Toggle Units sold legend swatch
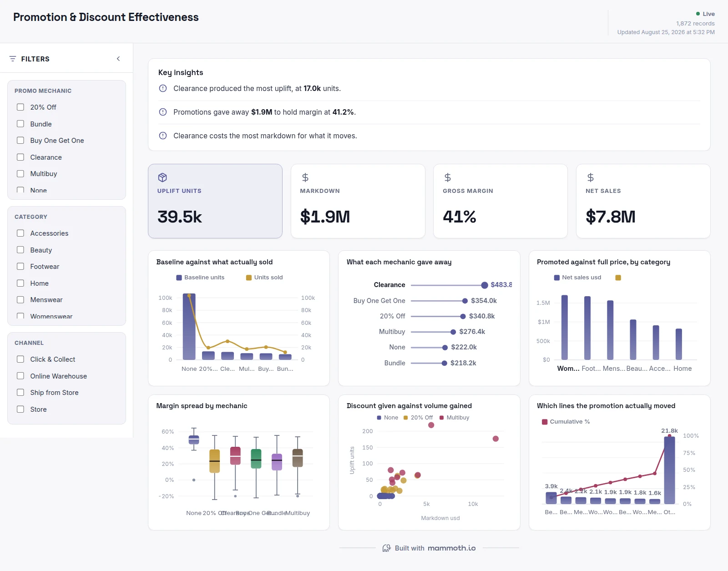Screen dimensions: 728x571 pos(249,278)
